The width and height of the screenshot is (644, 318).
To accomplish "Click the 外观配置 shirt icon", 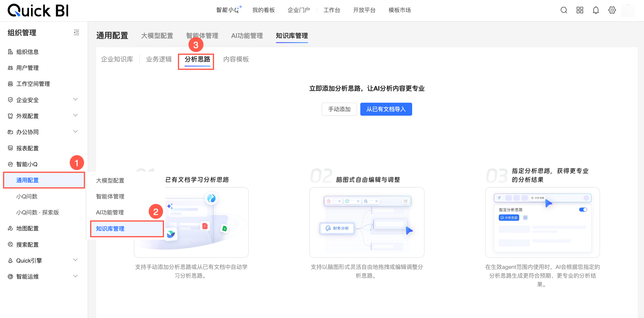I will click(x=10, y=116).
